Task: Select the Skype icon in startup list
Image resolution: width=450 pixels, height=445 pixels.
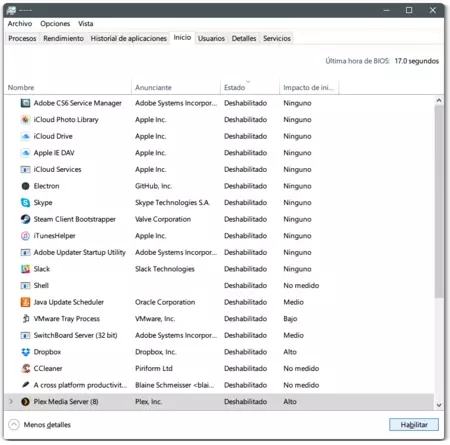Action: (25, 203)
